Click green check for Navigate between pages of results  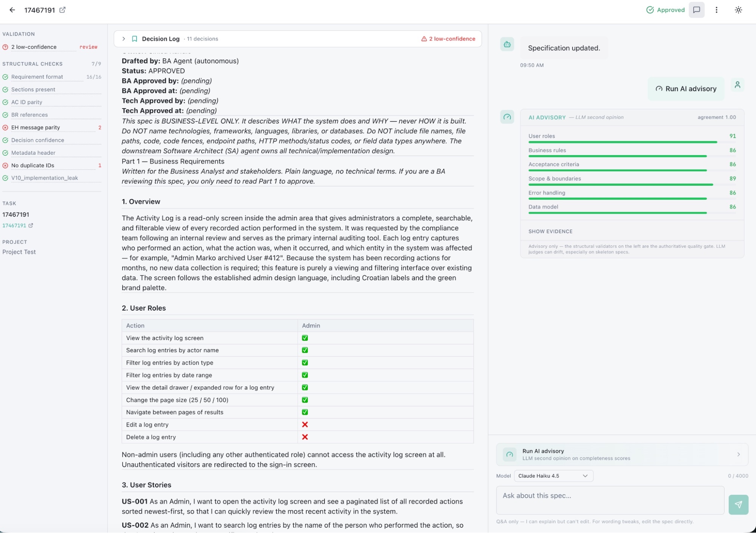coord(305,412)
